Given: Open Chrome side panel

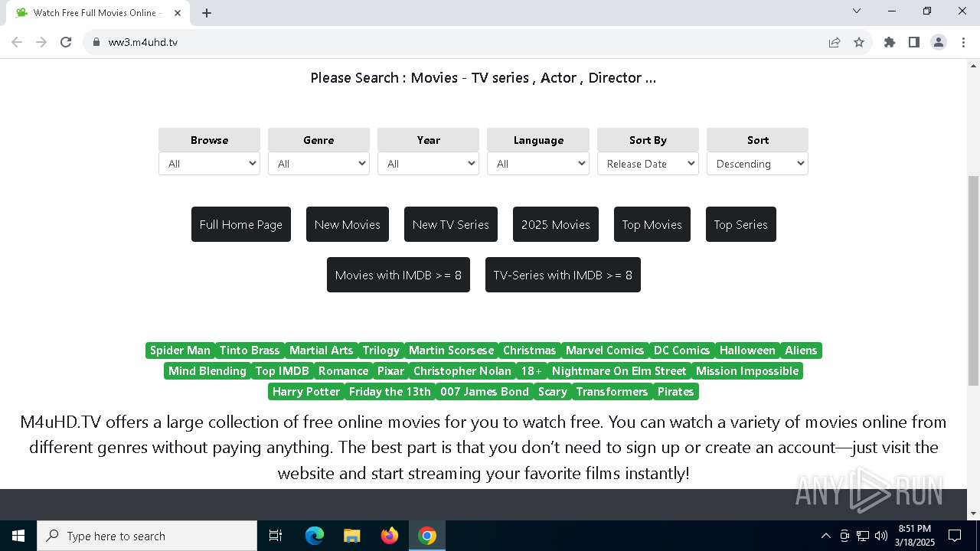Looking at the screenshot, I should (914, 42).
